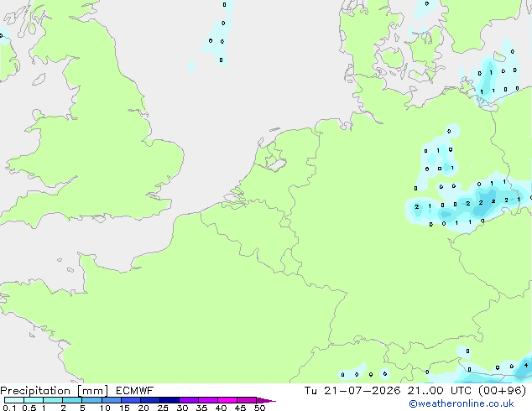Select the legend swatch between 0.5 and 1
Image resolution: width=532 pixels, height=411 pixels.
point(34,400)
